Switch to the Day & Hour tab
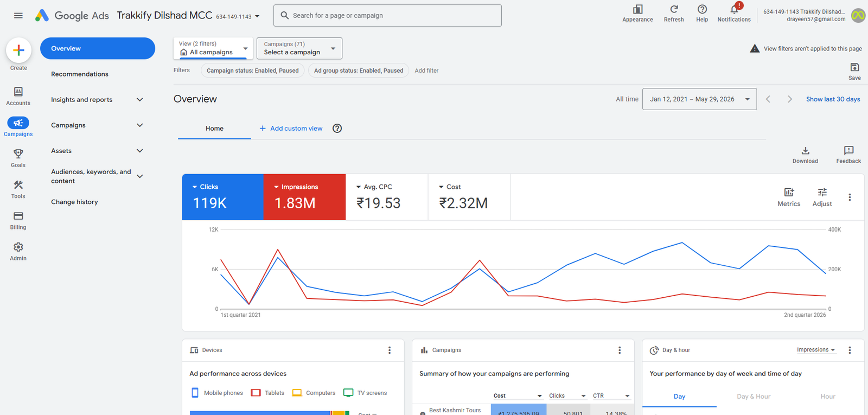868x415 pixels. pyautogui.click(x=754, y=397)
